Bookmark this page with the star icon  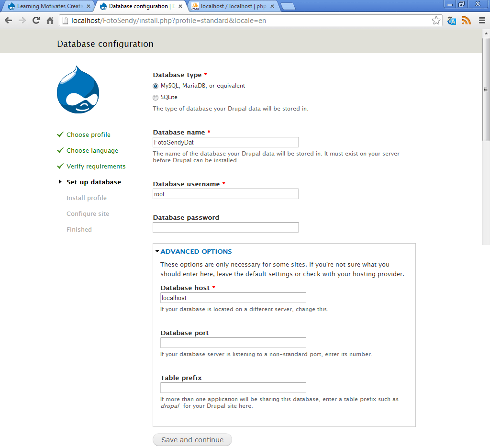click(x=436, y=21)
